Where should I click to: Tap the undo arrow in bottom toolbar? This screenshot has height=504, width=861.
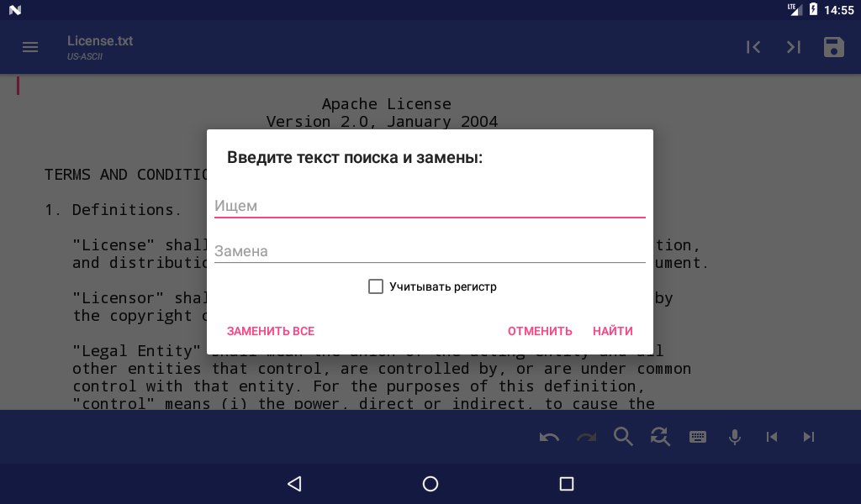[x=549, y=437]
